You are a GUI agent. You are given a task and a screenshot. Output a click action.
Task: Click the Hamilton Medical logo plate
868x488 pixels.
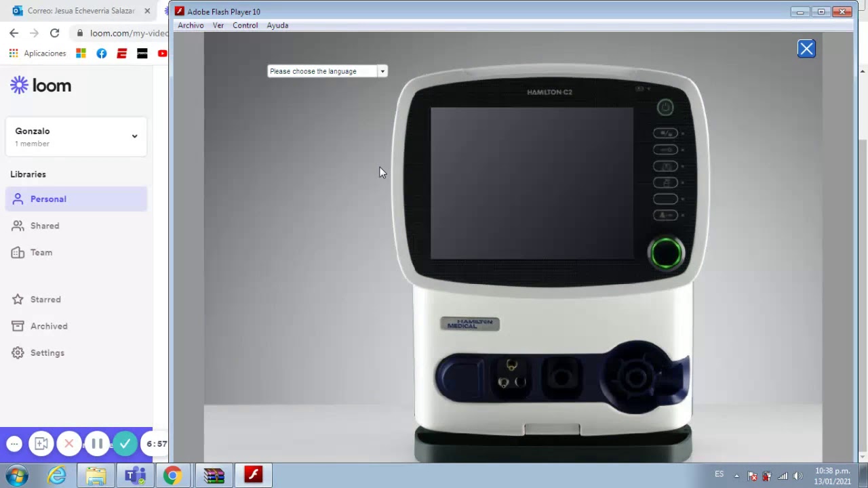(470, 324)
